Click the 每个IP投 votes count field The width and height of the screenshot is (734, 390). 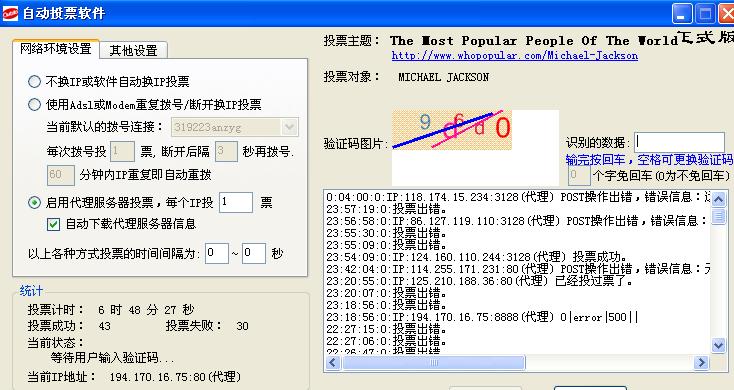[x=236, y=202]
